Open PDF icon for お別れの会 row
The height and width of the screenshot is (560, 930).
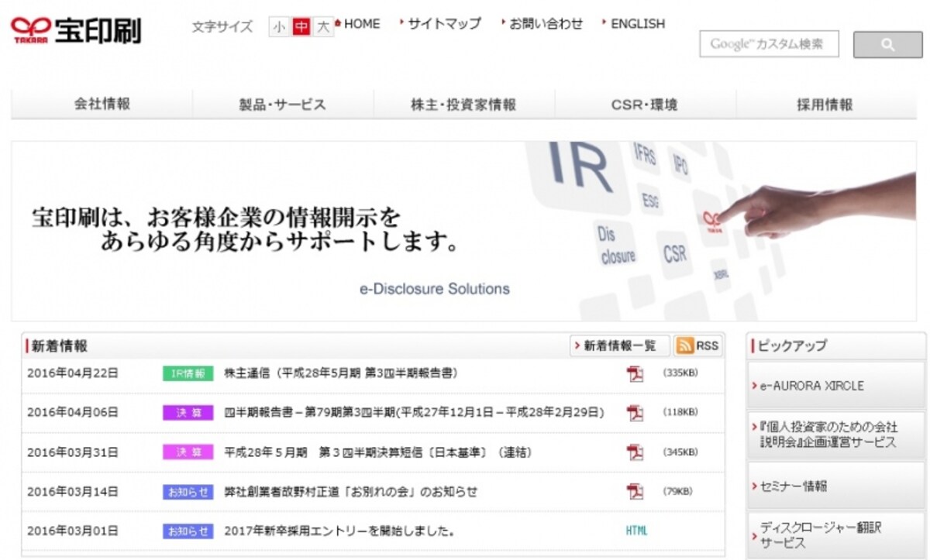[x=635, y=492]
